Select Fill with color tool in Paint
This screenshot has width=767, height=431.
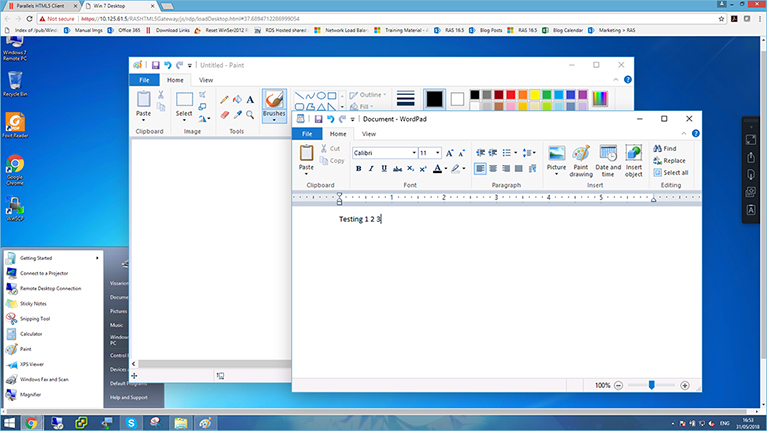[237, 99]
